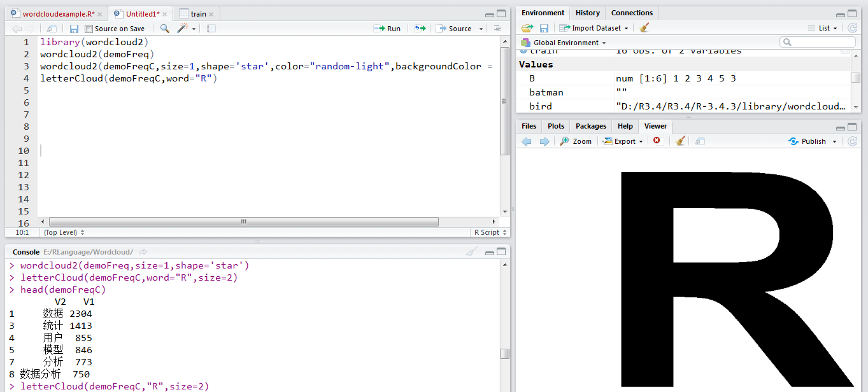Click the console vertical scrollbar thumb
Screen dimensions: 868x392
tap(504, 354)
